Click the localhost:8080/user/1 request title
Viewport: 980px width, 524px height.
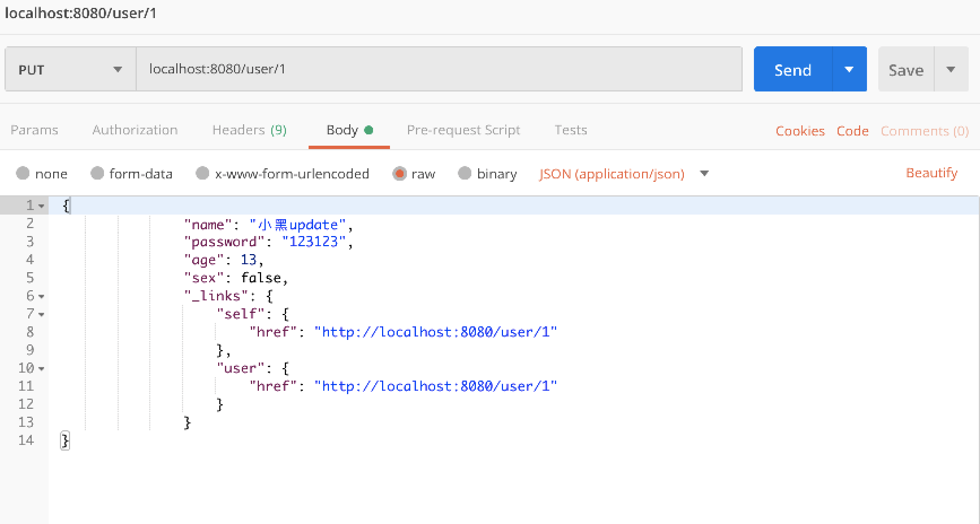81,13
